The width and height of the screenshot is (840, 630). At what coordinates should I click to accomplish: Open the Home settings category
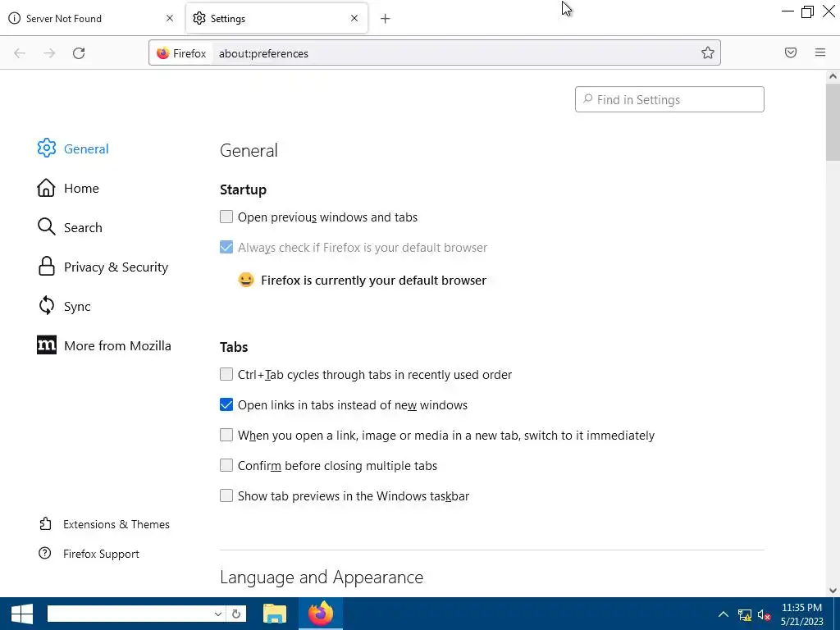[81, 188]
